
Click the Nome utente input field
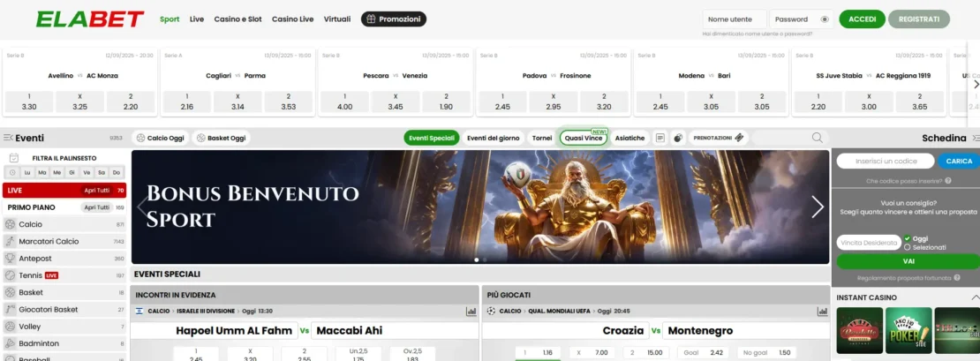(x=734, y=19)
